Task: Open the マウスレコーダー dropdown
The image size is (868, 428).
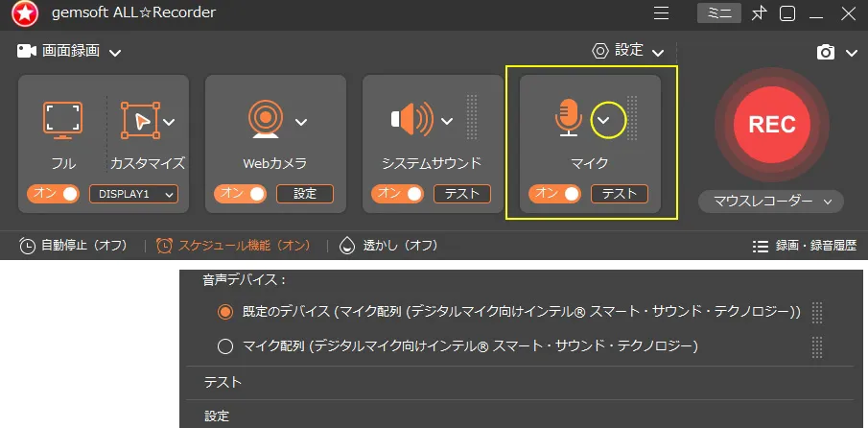Action: coord(771,202)
